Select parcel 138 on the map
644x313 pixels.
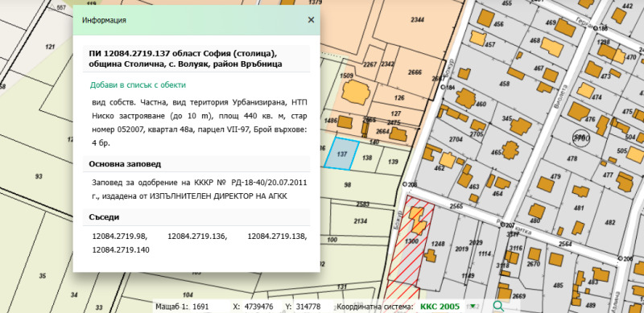(367, 158)
